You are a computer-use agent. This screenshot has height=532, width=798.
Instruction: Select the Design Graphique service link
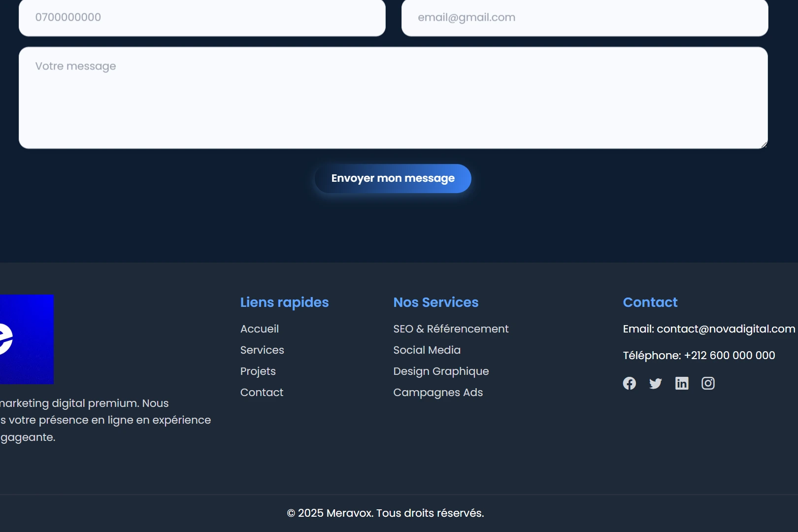(441, 371)
